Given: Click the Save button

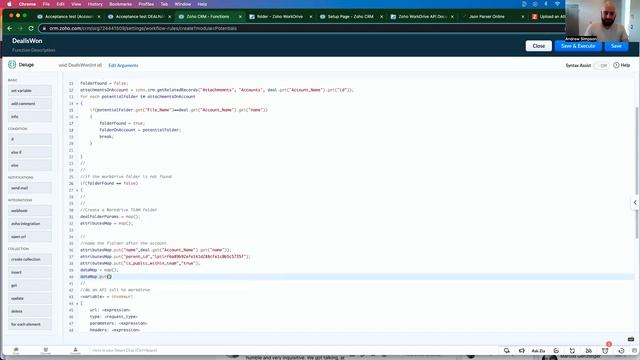Looking at the screenshot, I should pyautogui.click(x=616, y=46).
